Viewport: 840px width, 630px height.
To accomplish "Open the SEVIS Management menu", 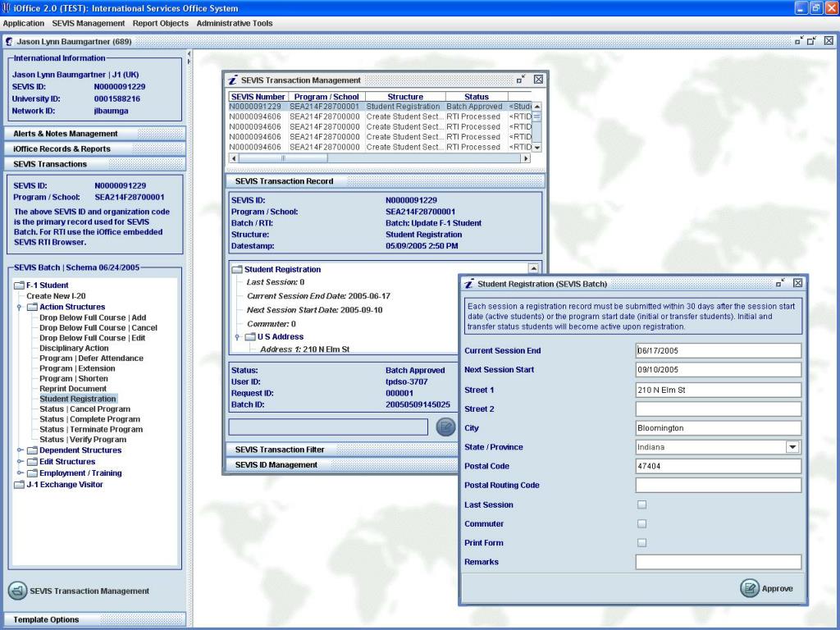I will (89, 24).
